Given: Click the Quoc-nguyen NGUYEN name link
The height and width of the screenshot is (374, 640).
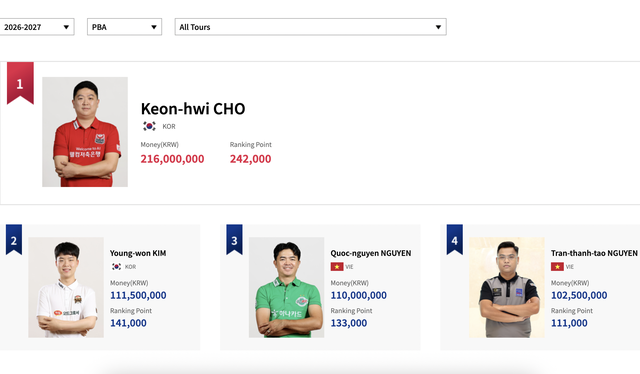Looking at the screenshot, I should [x=371, y=253].
